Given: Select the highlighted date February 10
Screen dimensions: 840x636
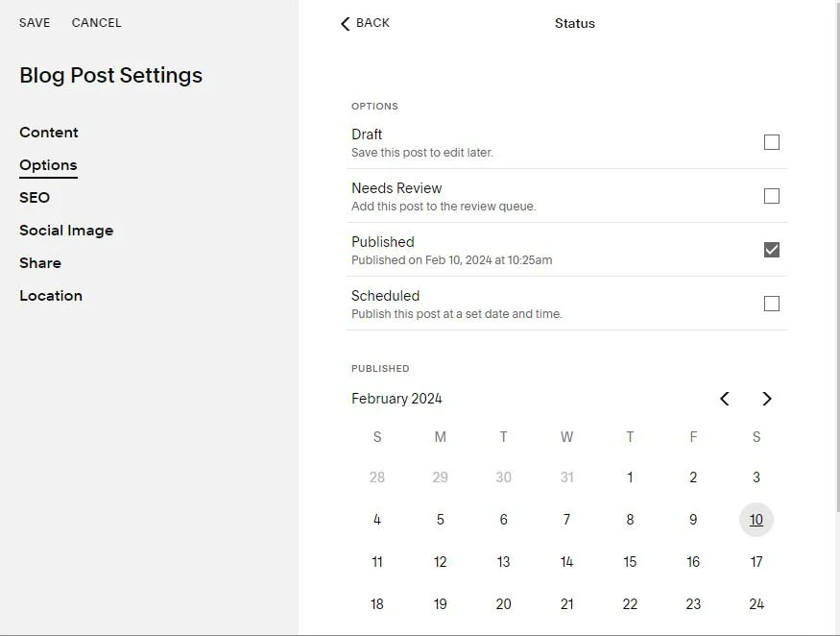Looking at the screenshot, I should [756, 520].
